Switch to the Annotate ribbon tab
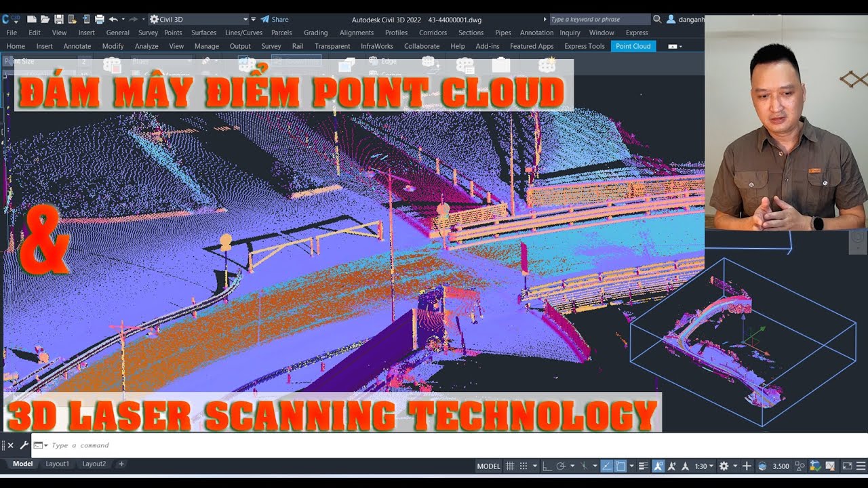868x488 pixels. coord(77,46)
